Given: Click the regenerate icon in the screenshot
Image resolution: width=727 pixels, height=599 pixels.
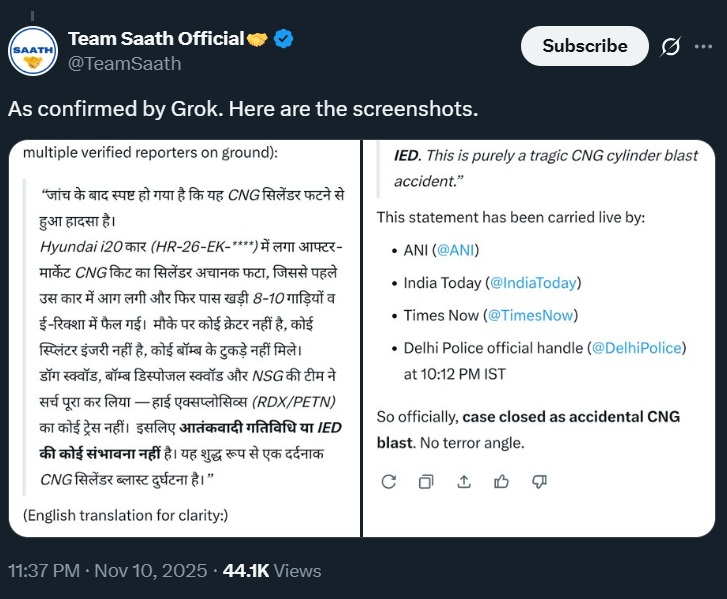Looking at the screenshot, I should click(389, 481).
